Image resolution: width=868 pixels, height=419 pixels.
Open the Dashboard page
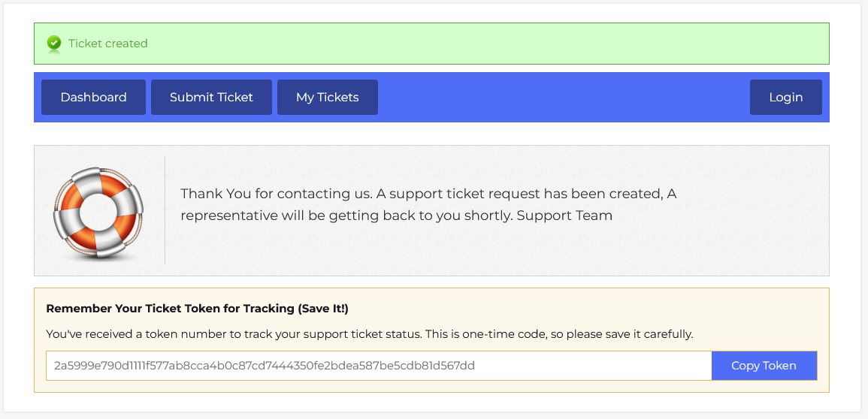(x=93, y=98)
